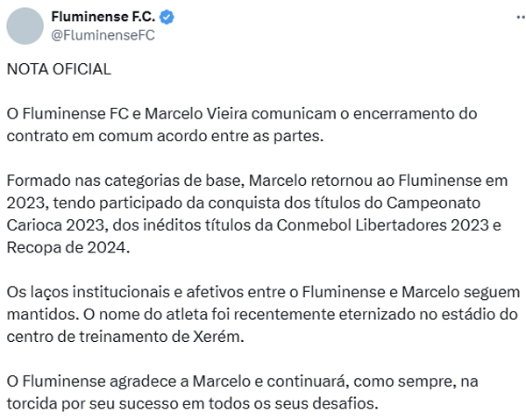Click the NOTA OFICIAL heading text
526x420 pixels.
(59, 69)
